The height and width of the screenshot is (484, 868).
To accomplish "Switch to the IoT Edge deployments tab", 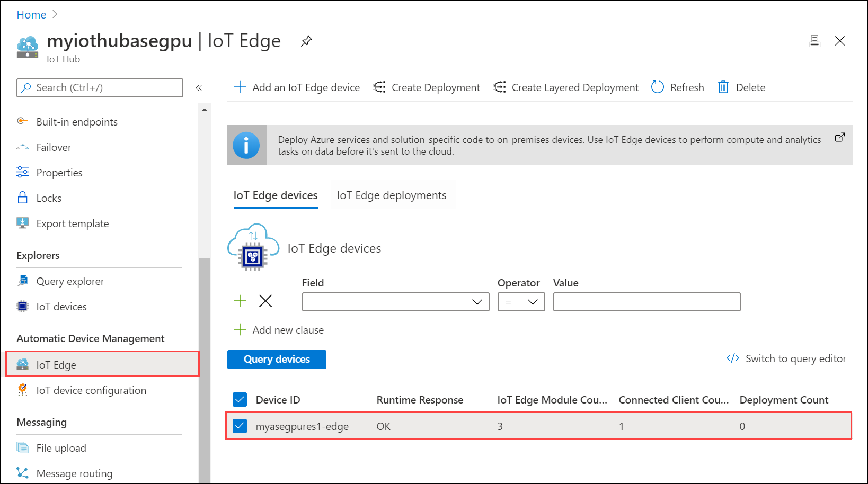I will (392, 195).
